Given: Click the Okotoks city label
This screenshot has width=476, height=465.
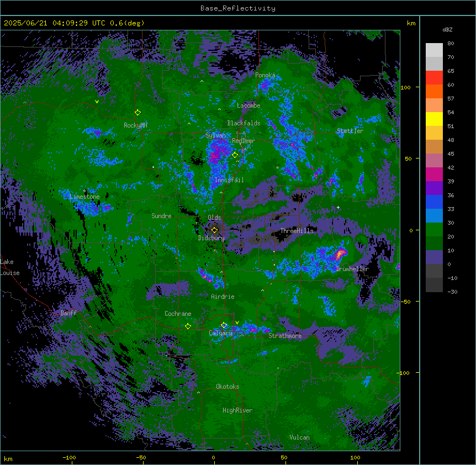Looking at the screenshot, I should click(228, 387).
